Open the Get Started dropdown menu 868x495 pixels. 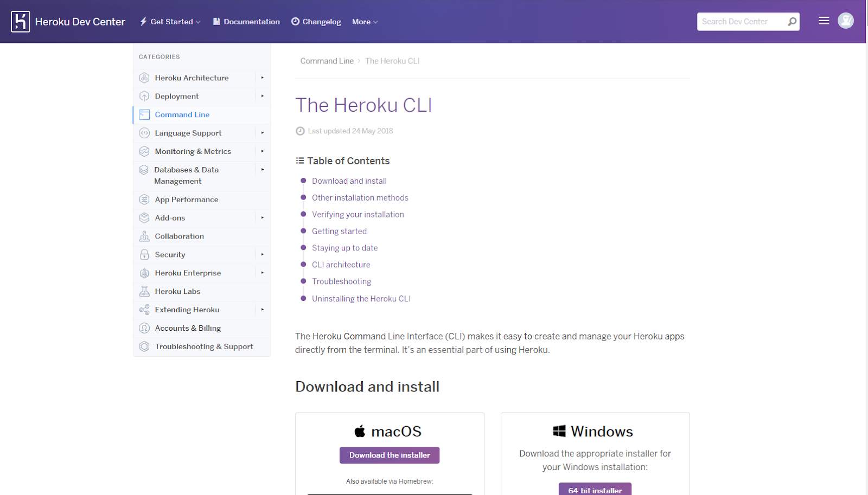coord(170,22)
